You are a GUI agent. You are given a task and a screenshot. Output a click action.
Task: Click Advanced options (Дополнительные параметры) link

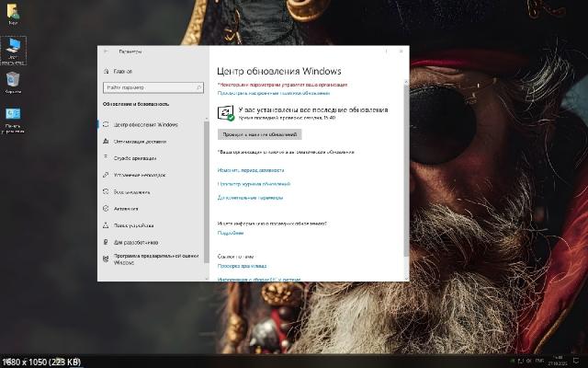[250, 198]
